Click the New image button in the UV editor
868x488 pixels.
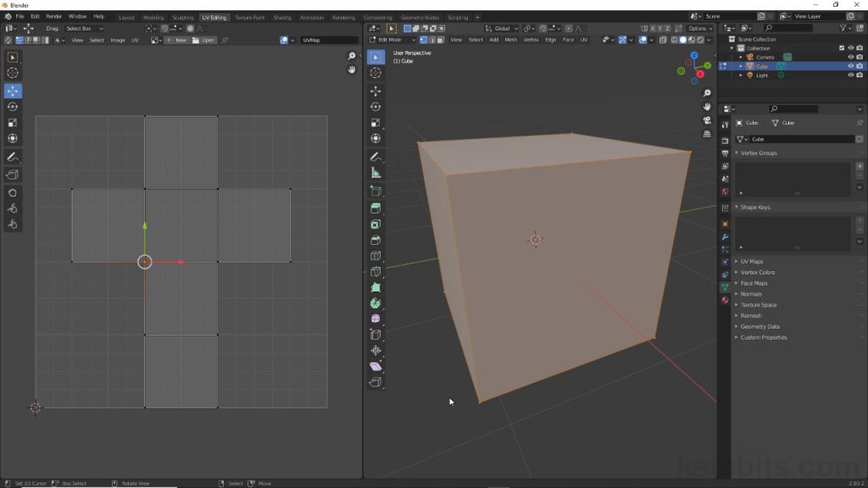pyautogui.click(x=180, y=39)
